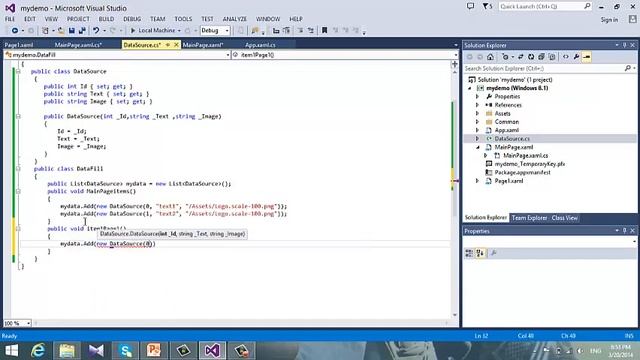Click the Solution Explorer Home icon

pos(490,57)
